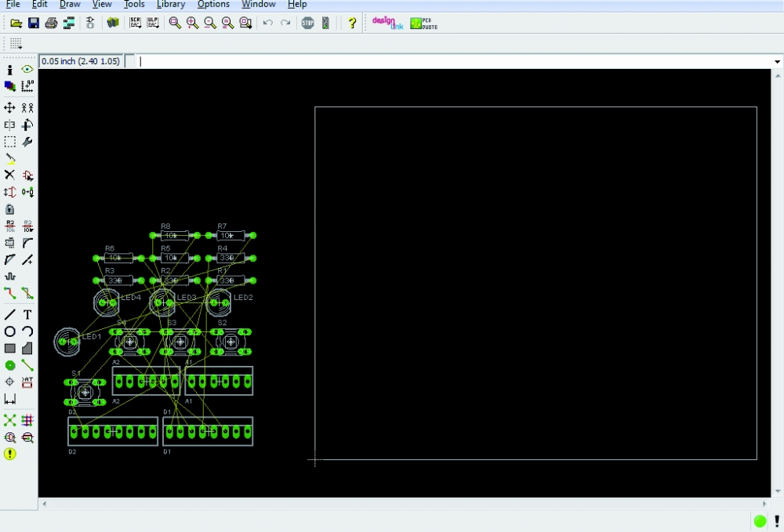
Task: Pick the Ripup tool
Action: coord(27,293)
